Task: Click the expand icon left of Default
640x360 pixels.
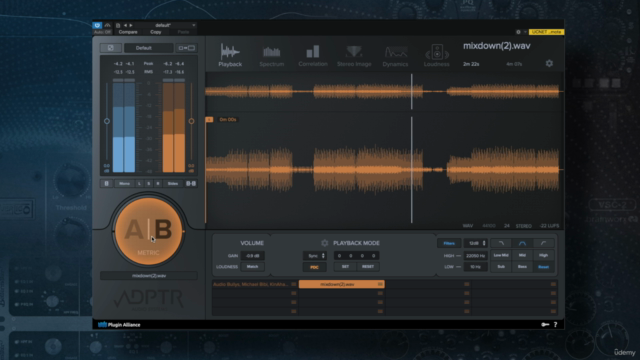Action: (x=111, y=48)
